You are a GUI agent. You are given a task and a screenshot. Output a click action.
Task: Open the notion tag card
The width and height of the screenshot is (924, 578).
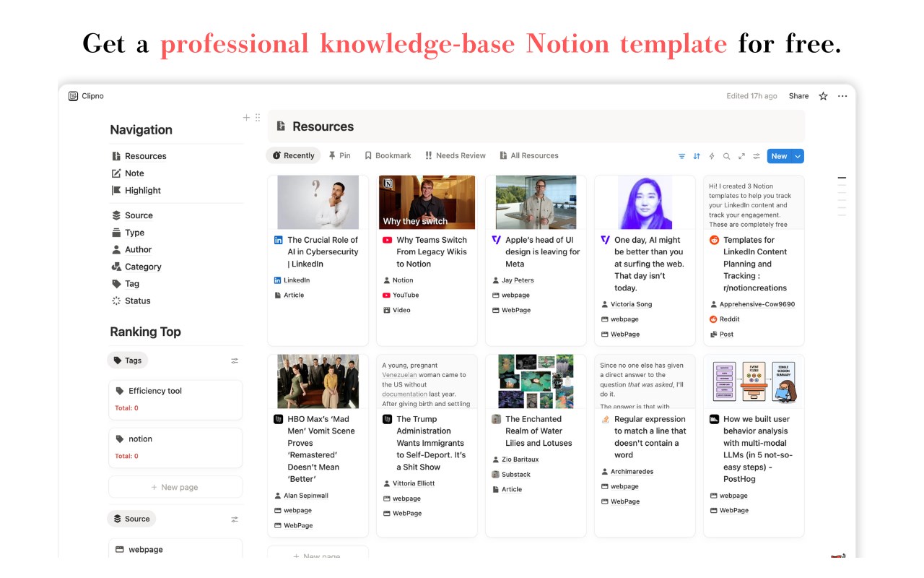tap(175, 448)
